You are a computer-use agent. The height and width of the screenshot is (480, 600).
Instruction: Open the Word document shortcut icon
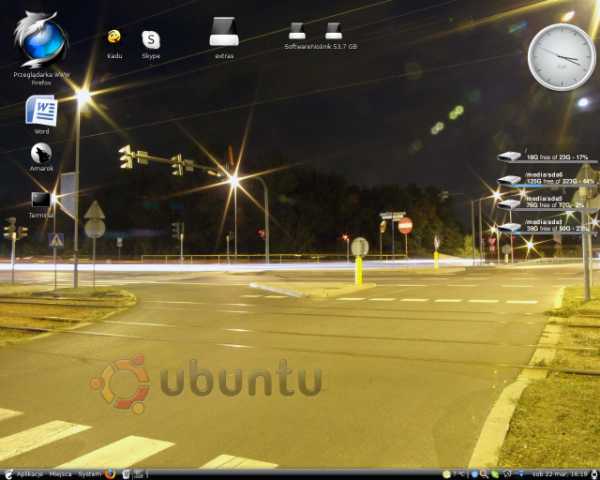[41, 111]
